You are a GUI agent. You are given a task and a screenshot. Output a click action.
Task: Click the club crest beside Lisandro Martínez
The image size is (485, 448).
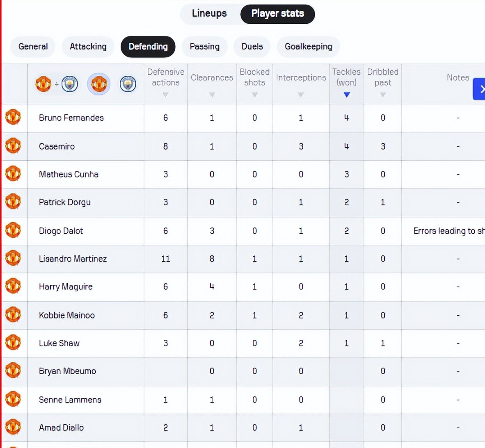13,258
